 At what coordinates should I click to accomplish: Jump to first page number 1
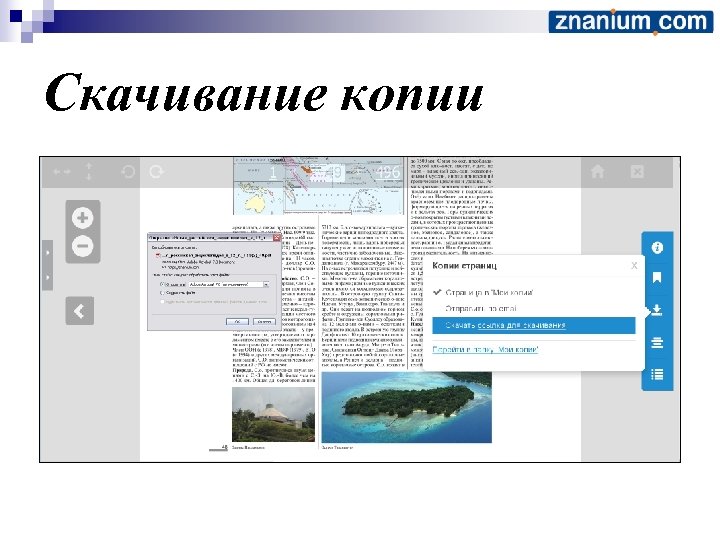pyautogui.click(x=273, y=173)
